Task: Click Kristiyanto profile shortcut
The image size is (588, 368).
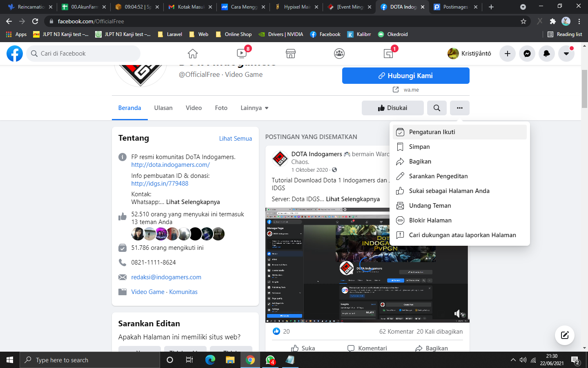Action: 470,54
